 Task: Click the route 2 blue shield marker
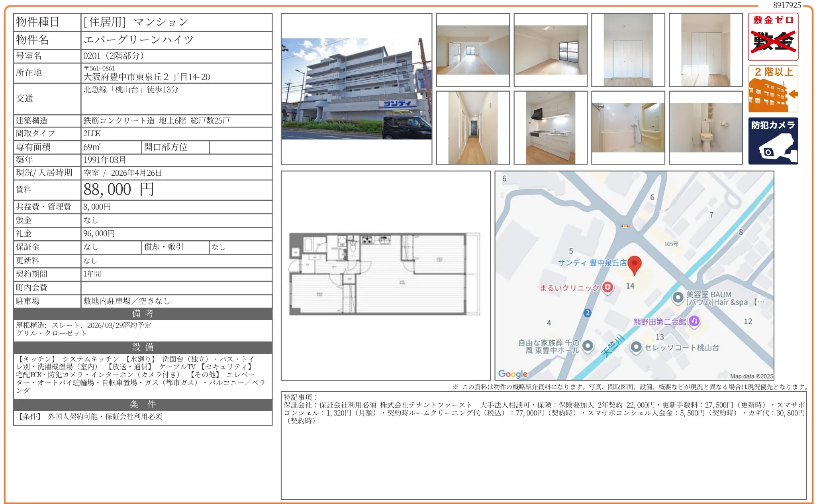[587, 313]
